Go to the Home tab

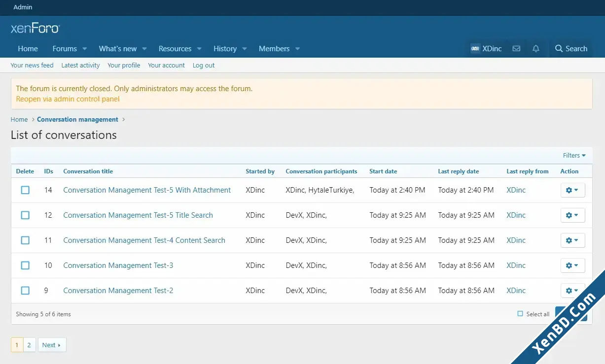pos(28,49)
